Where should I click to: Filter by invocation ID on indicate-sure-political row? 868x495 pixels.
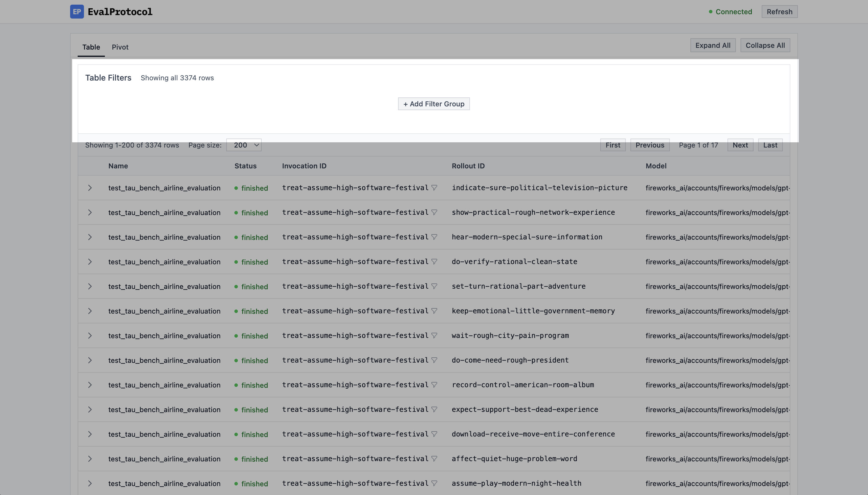[x=434, y=188]
